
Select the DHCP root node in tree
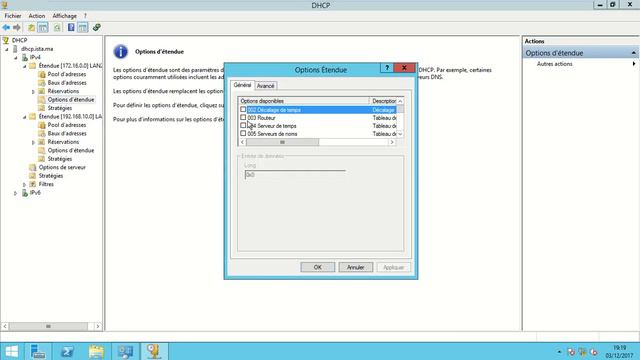(x=19, y=40)
